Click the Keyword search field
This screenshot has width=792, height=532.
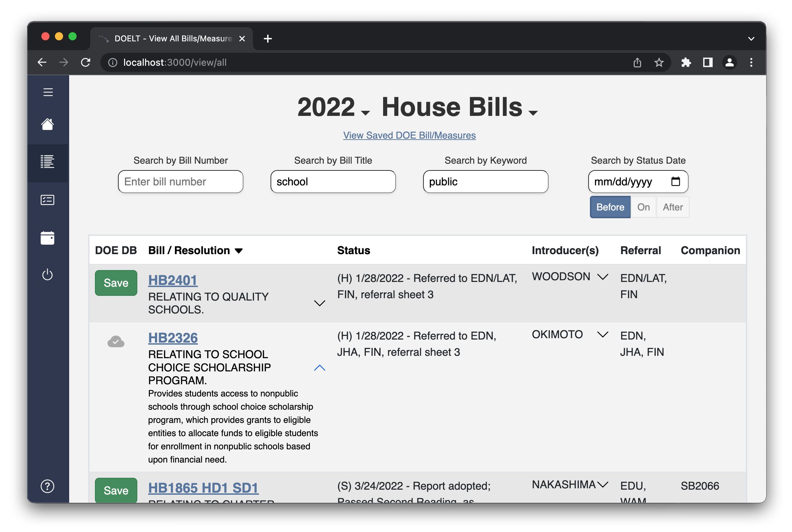pyautogui.click(x=486, y=182)
